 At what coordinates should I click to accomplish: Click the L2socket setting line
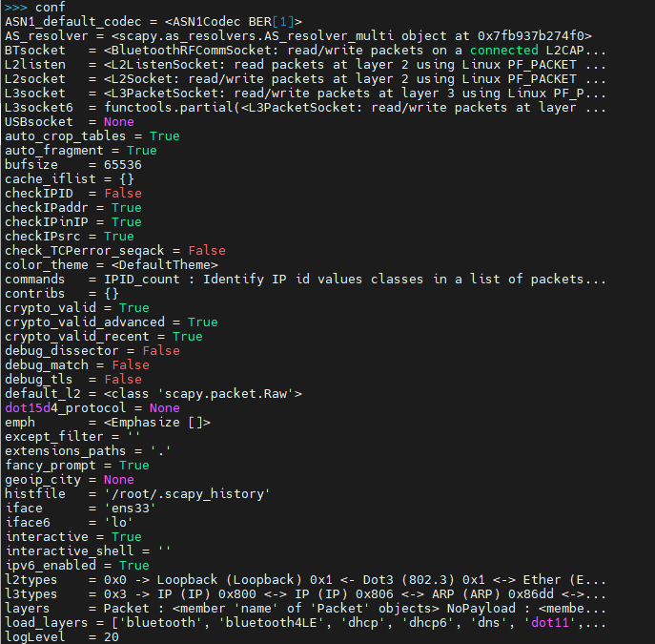305,79
